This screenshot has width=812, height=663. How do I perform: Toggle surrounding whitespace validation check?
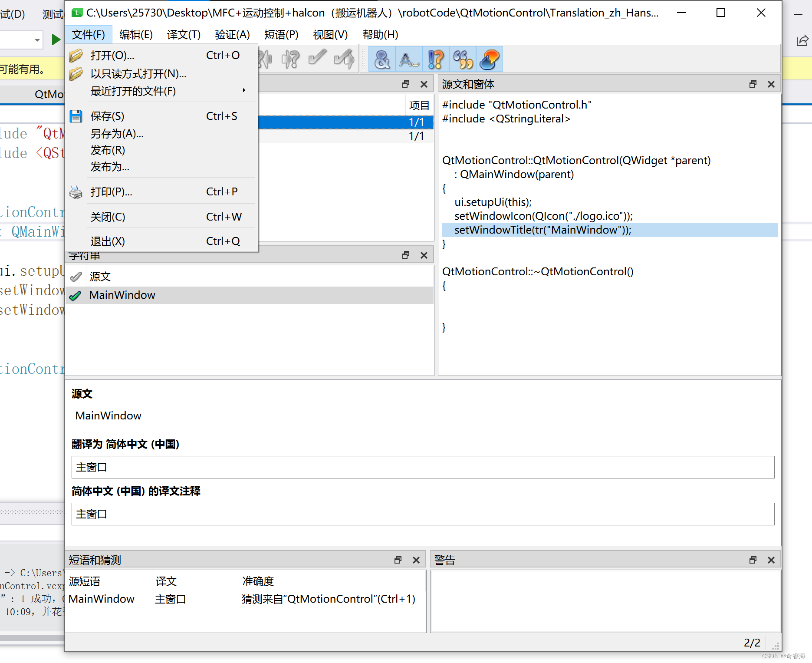coord(409,59)
